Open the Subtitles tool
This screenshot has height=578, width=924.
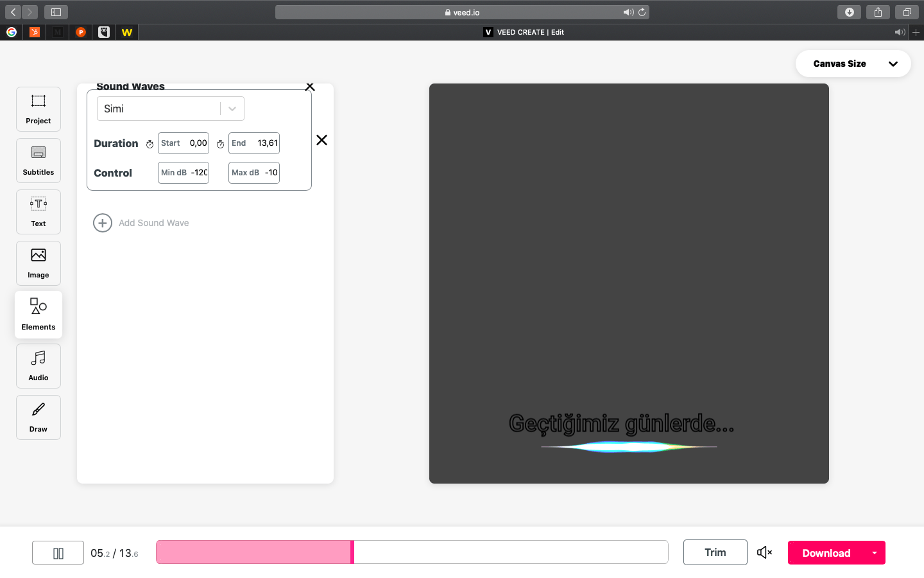tap(38, 161)
